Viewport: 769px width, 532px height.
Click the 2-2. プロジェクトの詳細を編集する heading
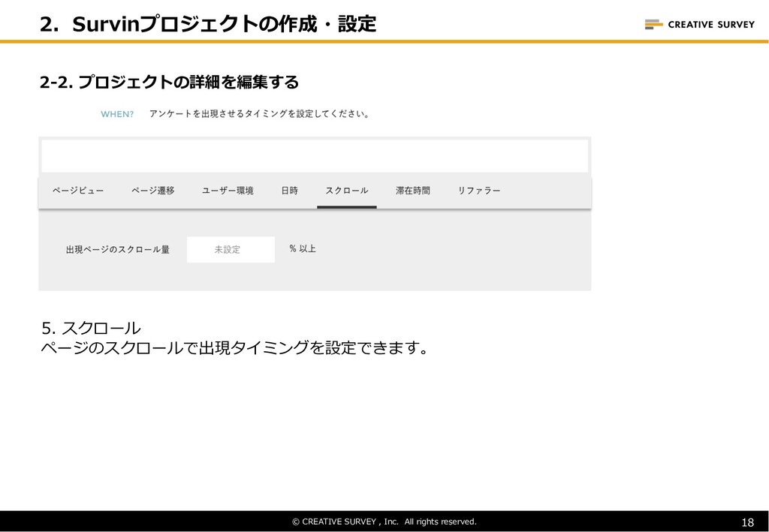tap(169, 82)
